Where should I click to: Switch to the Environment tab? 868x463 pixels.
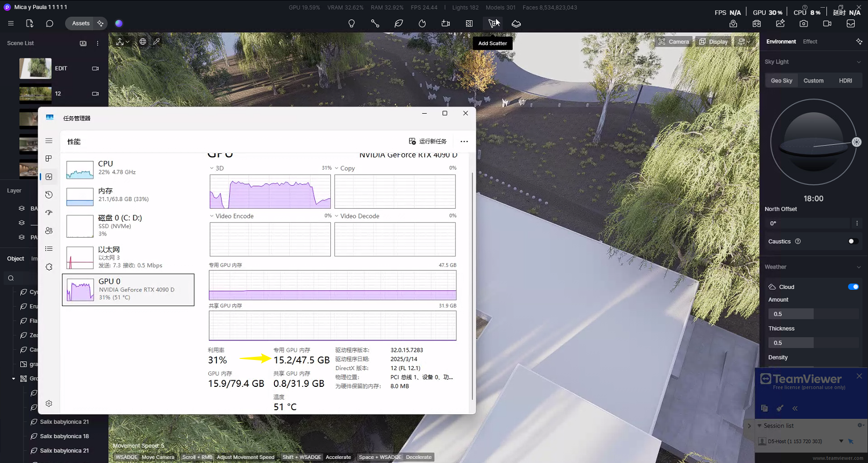[781, 42]
